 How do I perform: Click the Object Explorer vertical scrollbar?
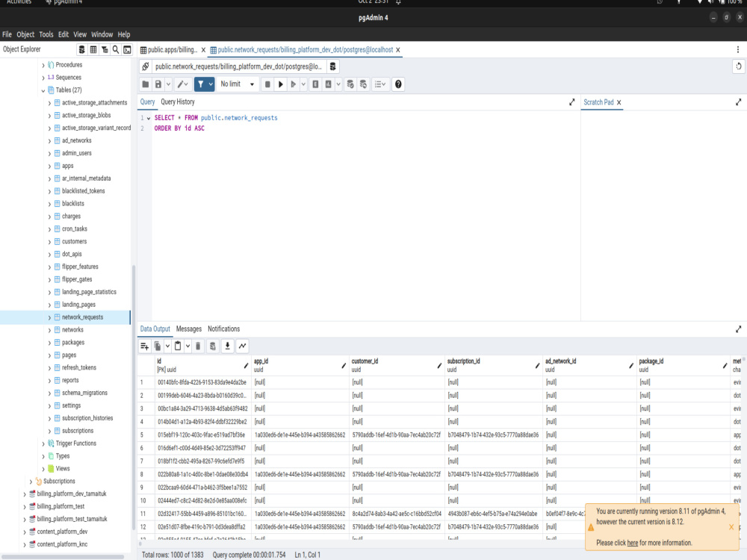pyautogui.click(x=134, y=398)
